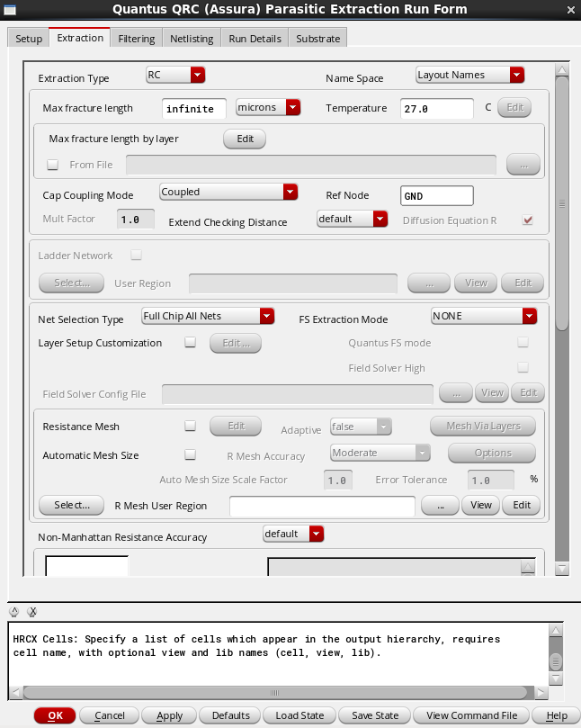
Task: Click the Defaults button
Action: (x=230, y=715)
